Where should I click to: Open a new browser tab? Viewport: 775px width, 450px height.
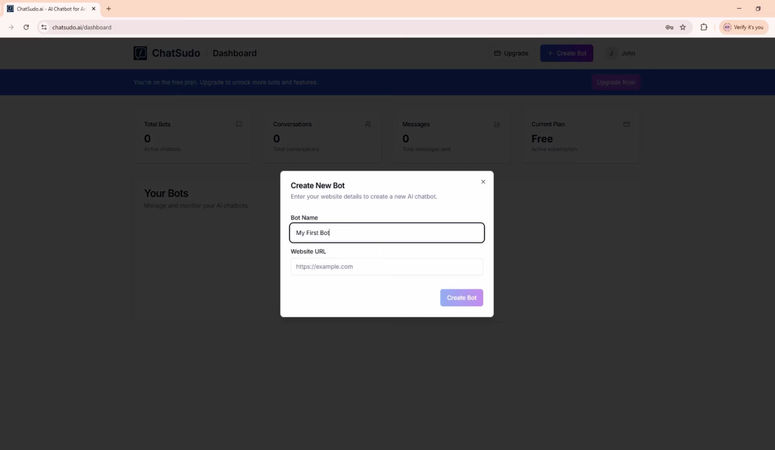point(109,9)
